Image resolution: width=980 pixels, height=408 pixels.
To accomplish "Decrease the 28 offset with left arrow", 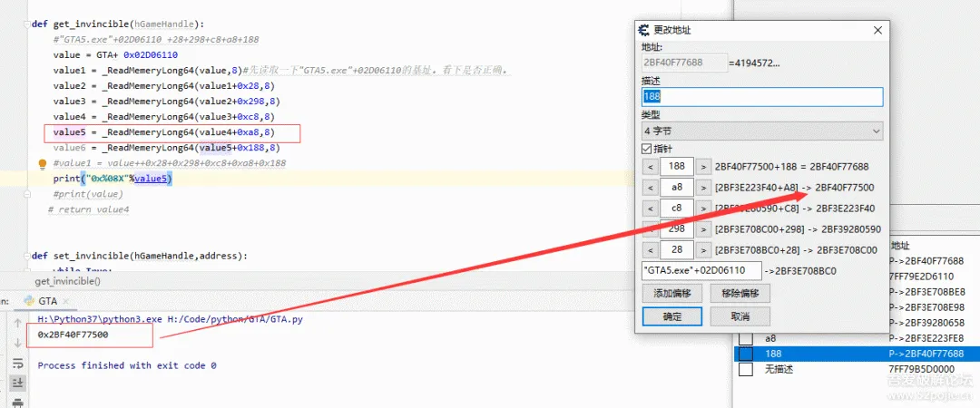I will point(650,250).
